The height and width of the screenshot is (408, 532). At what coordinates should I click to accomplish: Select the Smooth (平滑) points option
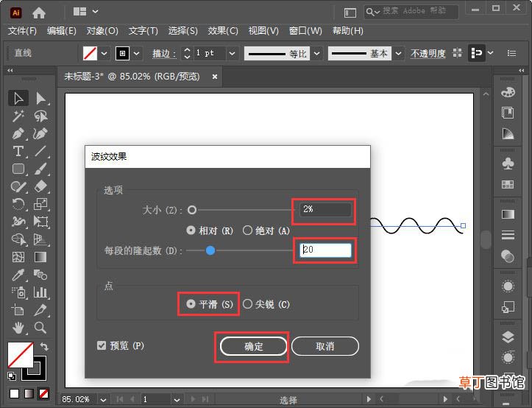tap(191, 303)
